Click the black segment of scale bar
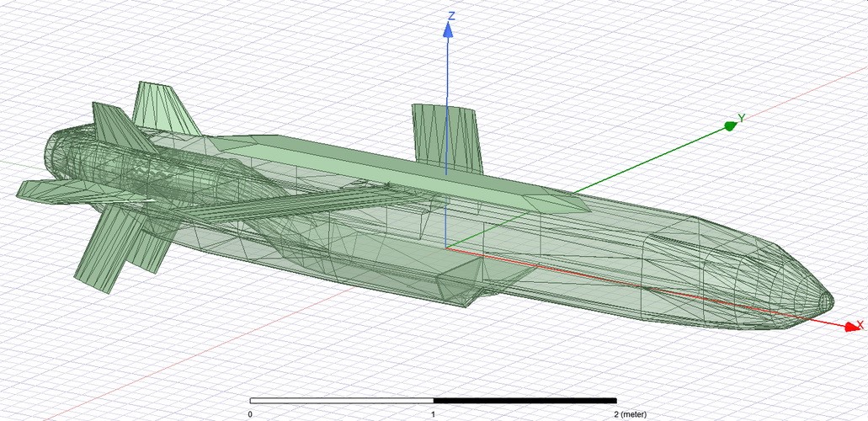The width and height of the screenshot is (868, 421). (525, 401)
